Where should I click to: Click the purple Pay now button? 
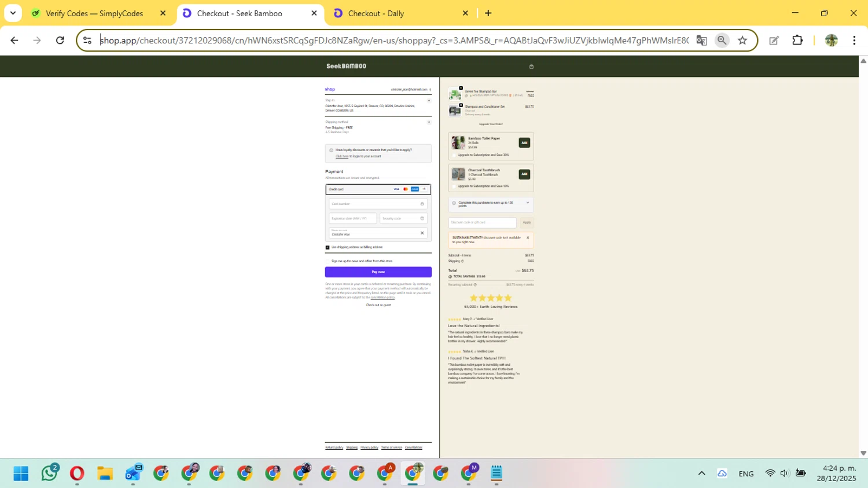(x=378, y=272)
